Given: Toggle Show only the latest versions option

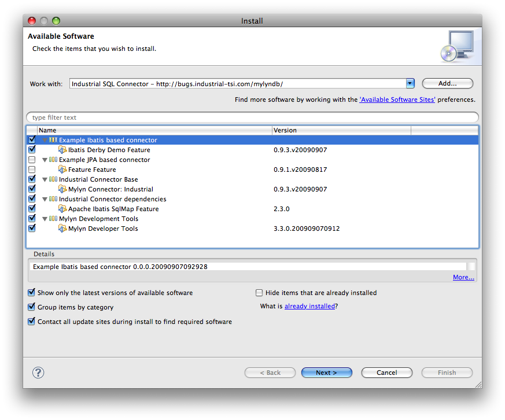Looking at the screenshot, I should click(32, 293).
